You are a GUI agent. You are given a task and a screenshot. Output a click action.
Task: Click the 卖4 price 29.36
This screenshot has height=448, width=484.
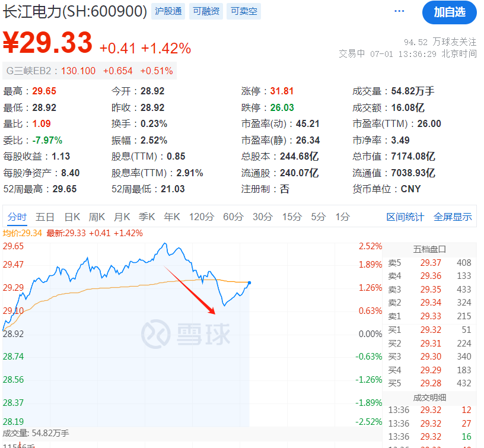tap(431, 276)
